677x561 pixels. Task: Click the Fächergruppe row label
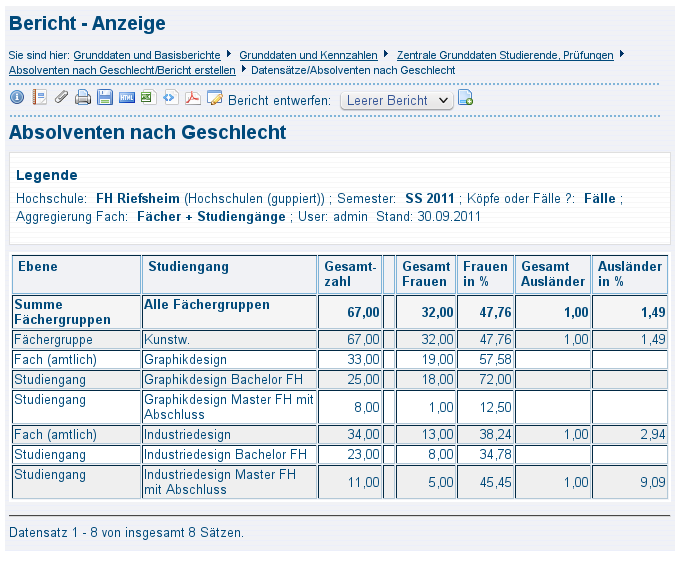tap(76, 339)
